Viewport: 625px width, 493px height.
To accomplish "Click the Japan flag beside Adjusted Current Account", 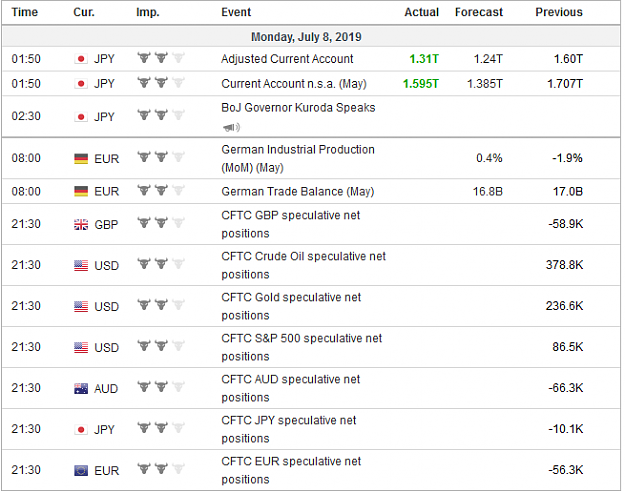I will click(81, 59).
